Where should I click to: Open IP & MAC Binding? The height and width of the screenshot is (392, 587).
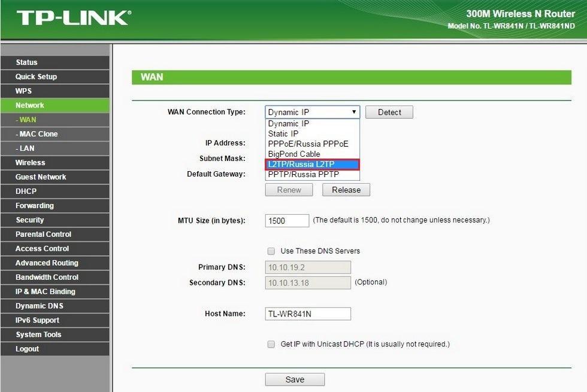tap(55, 292)
